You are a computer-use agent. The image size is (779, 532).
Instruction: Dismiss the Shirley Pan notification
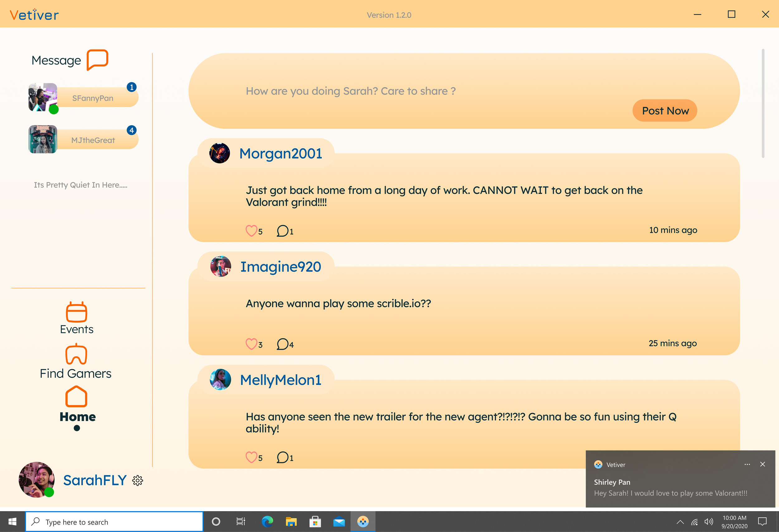[762, 464]
